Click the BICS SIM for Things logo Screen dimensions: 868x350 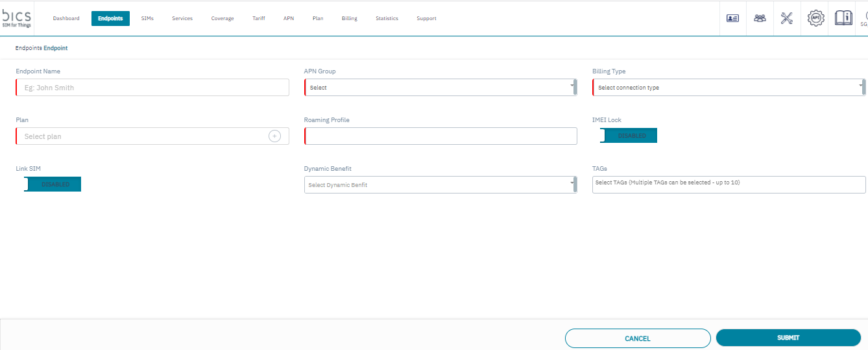[16, 18]
